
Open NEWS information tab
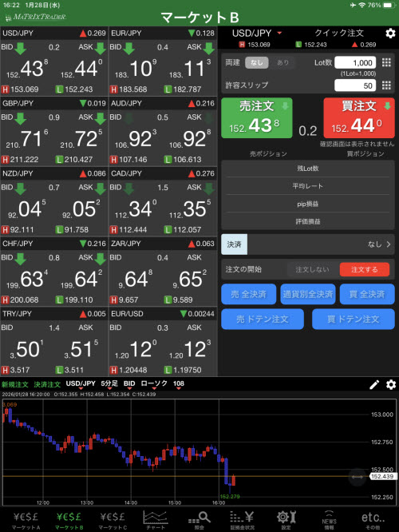click(329, 521)
